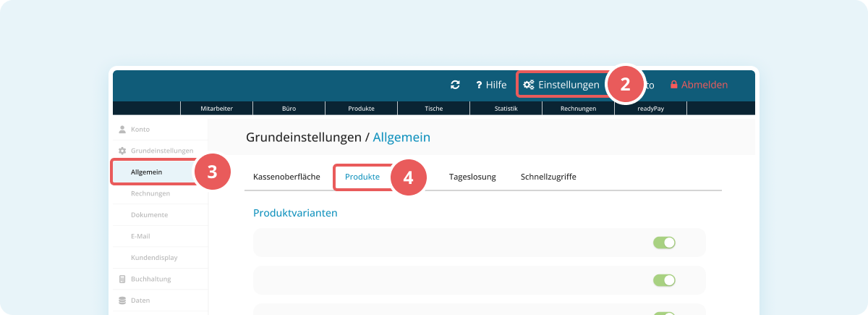The image size is (868, 315).
Task: Click the gear icon beside Grundeinstellungen
Action: click(122, 151)
